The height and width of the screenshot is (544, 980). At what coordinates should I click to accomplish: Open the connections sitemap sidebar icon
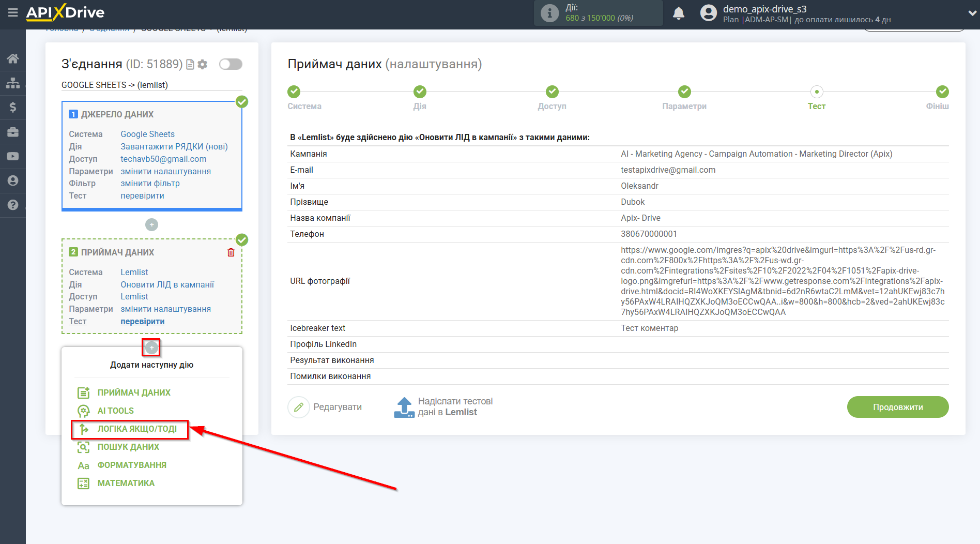[13, 83]
